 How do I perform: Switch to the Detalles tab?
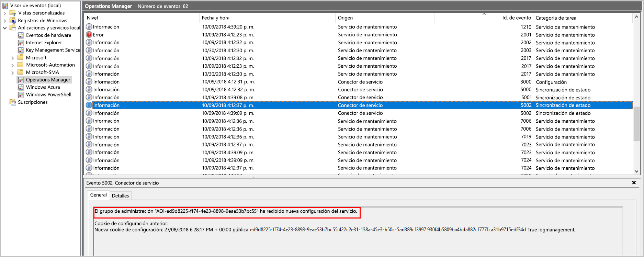click(x=120, y=196)
